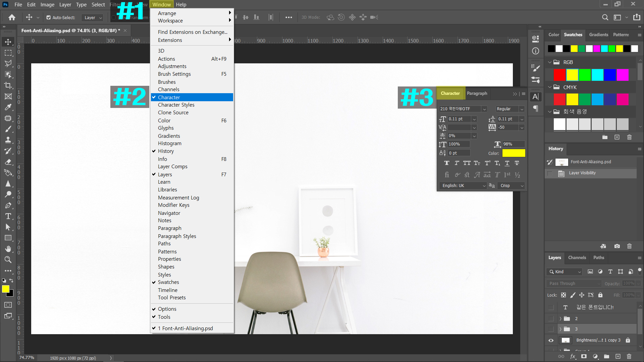Select the Eyedropper tool
This screenshot has width=644, height=362.
point(8,107)
